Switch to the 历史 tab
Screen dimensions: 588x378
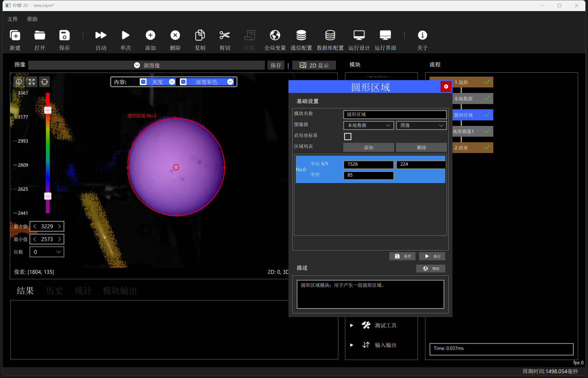pos(54,290)
